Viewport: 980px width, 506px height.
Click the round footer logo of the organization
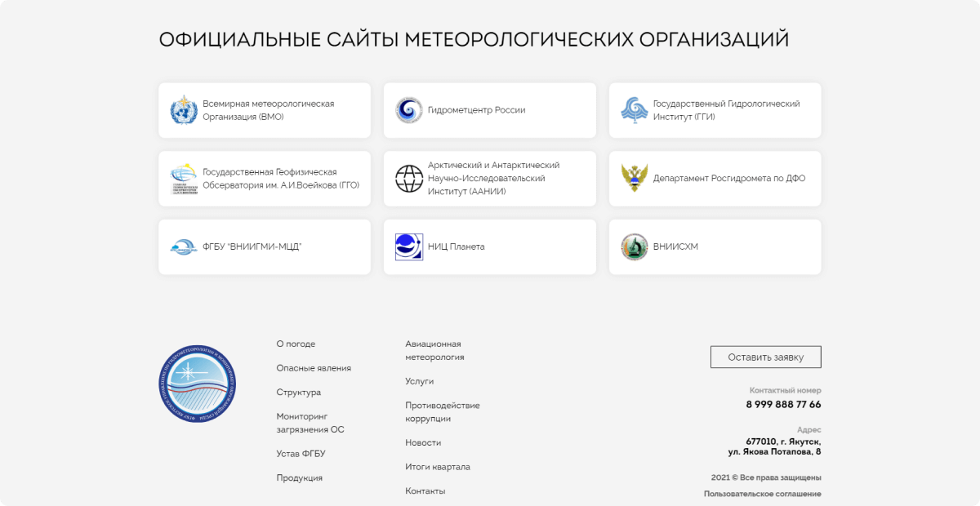click(198, 384)
